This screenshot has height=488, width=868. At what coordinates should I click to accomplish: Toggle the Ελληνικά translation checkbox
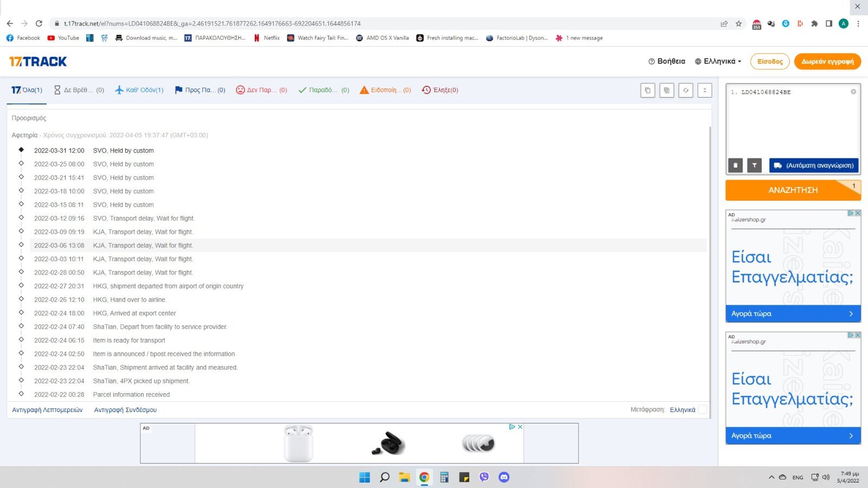pyautogui.click(x=702, y=409)
